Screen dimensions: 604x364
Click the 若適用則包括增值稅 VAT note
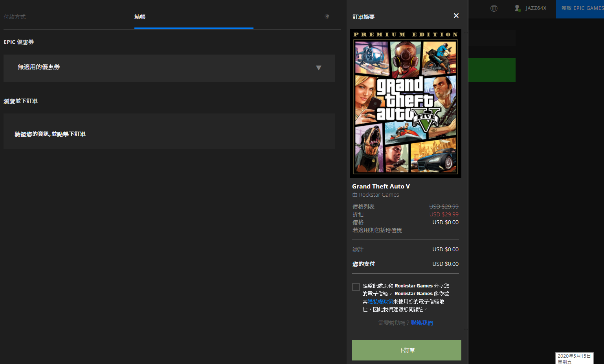[377, 230]
